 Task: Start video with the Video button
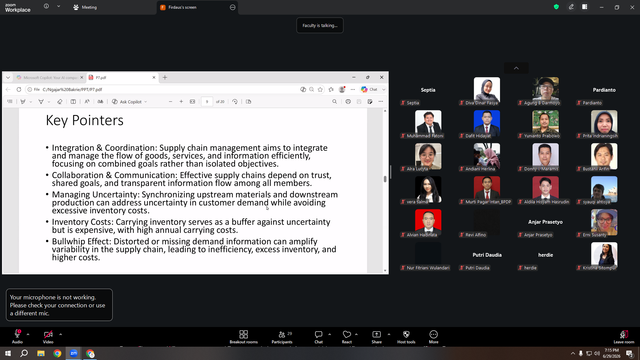tap(48, 337)
